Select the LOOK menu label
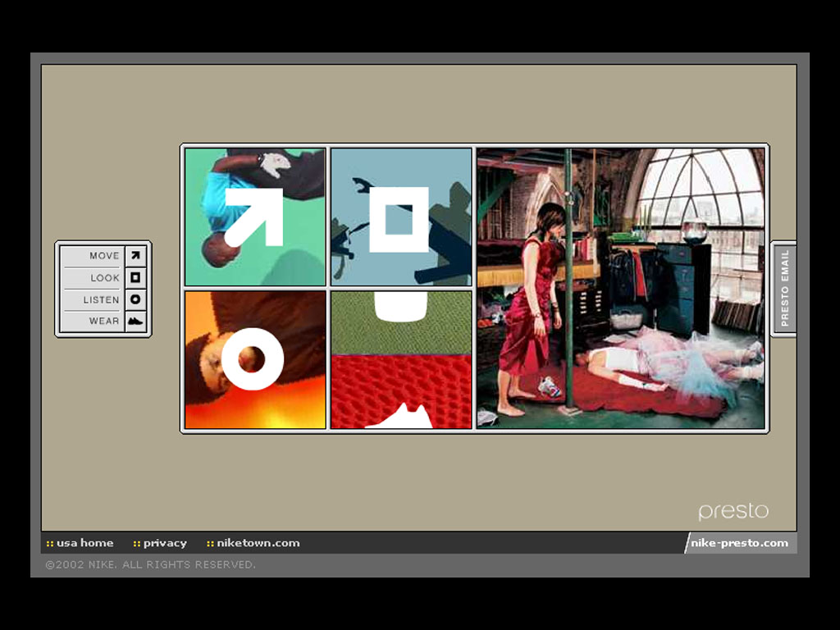The width and height of the screenshot is (840, 630). pos(104,277)
